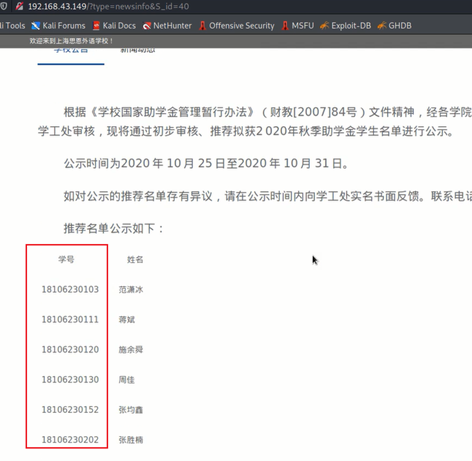The height and width of the screenshot is (461, 472).
Task: Click the Exploit-DB bookmark icon
Action: (324, 26)
